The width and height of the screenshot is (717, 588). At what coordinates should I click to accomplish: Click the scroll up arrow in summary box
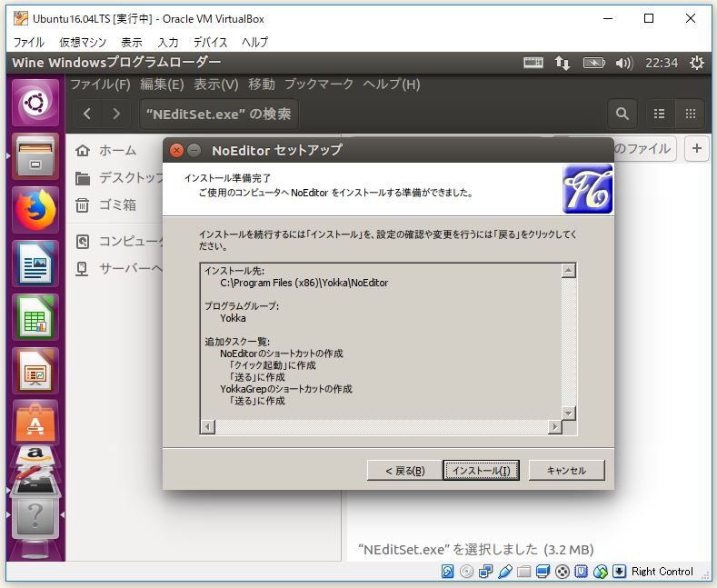(x=568, y=271)
